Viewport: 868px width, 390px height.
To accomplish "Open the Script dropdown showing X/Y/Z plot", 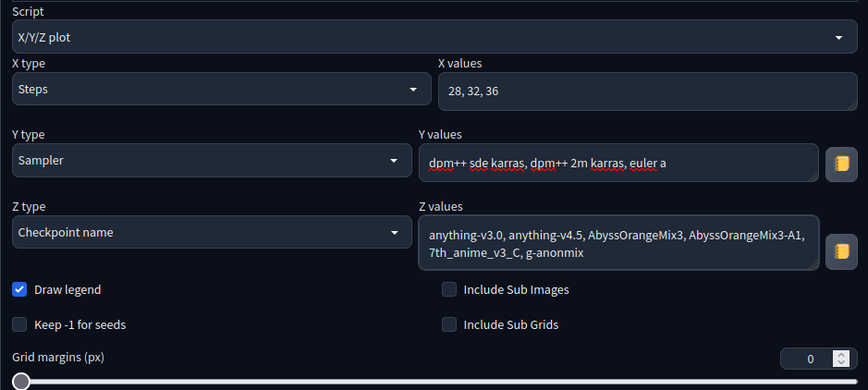I will pyautogui.click(x=434, y=37).
